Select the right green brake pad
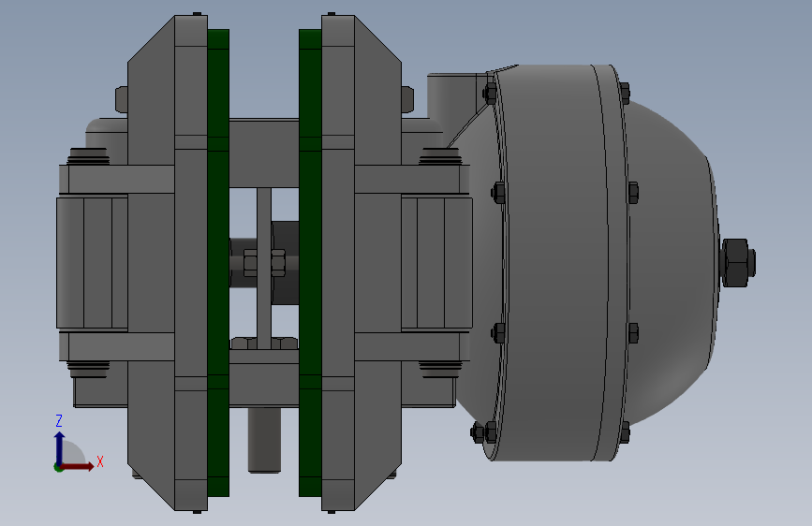This screenshot has height=526, width=812. point(310,262)
